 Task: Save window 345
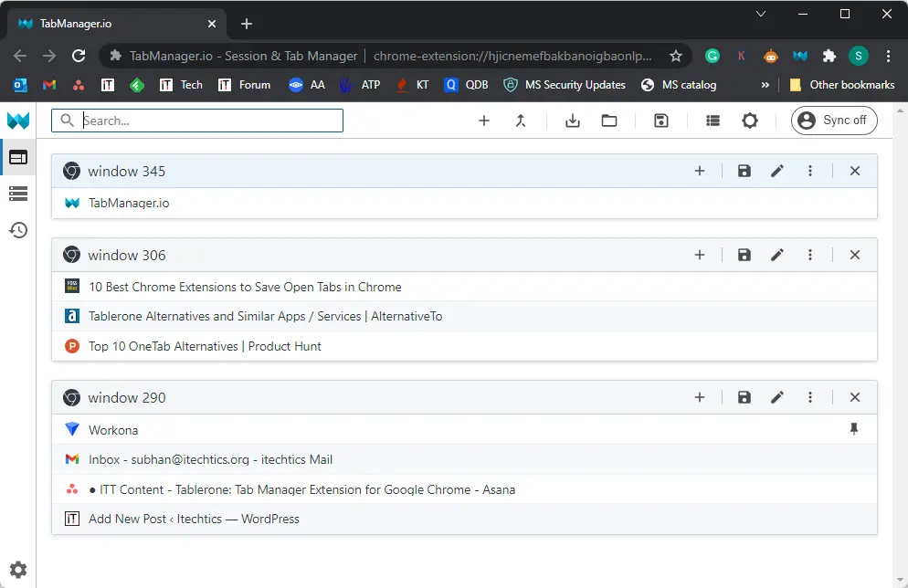pyautogui.click(x=744, y=171)
